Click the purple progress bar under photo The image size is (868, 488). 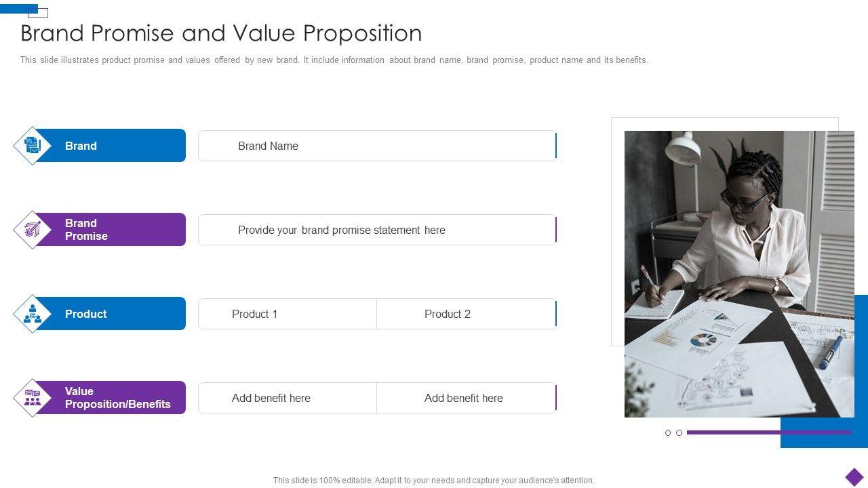click(x=768, y=432)
